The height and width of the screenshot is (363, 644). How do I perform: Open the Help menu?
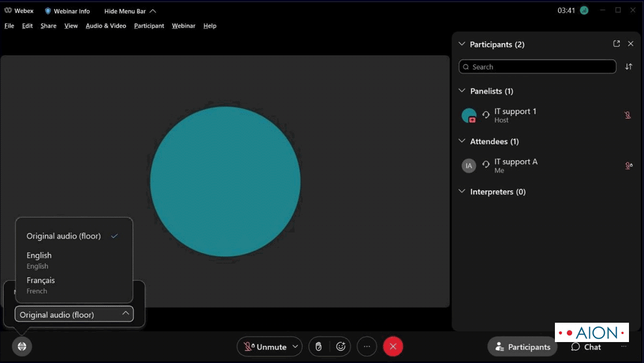click(210, 26)
